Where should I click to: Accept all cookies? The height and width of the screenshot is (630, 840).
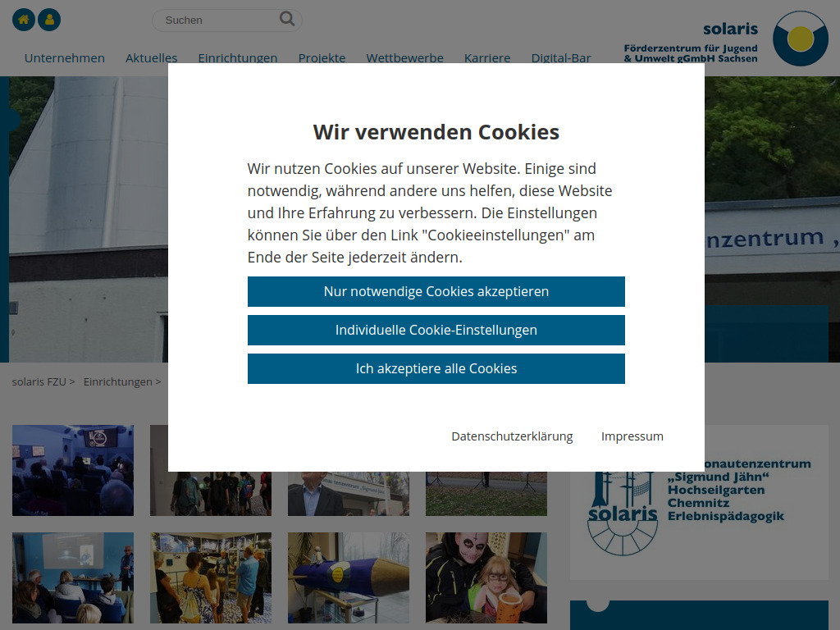(x=436, y=368)
